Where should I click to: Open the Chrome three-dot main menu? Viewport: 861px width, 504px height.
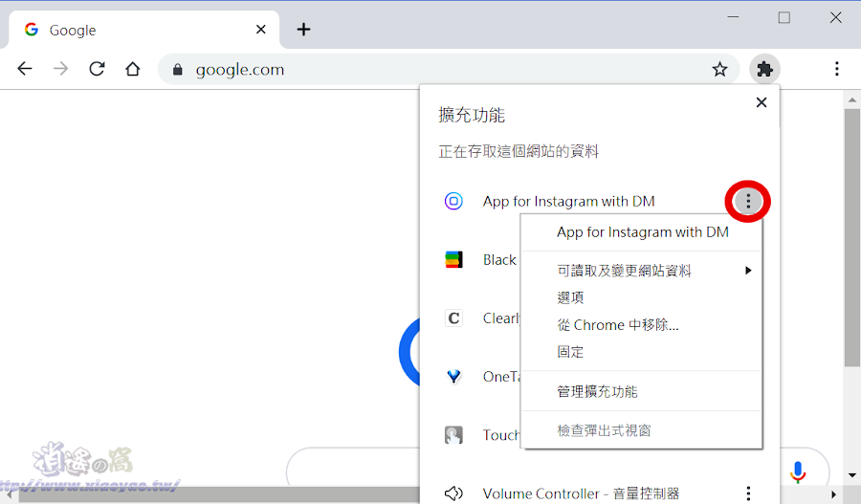(836, 69)
